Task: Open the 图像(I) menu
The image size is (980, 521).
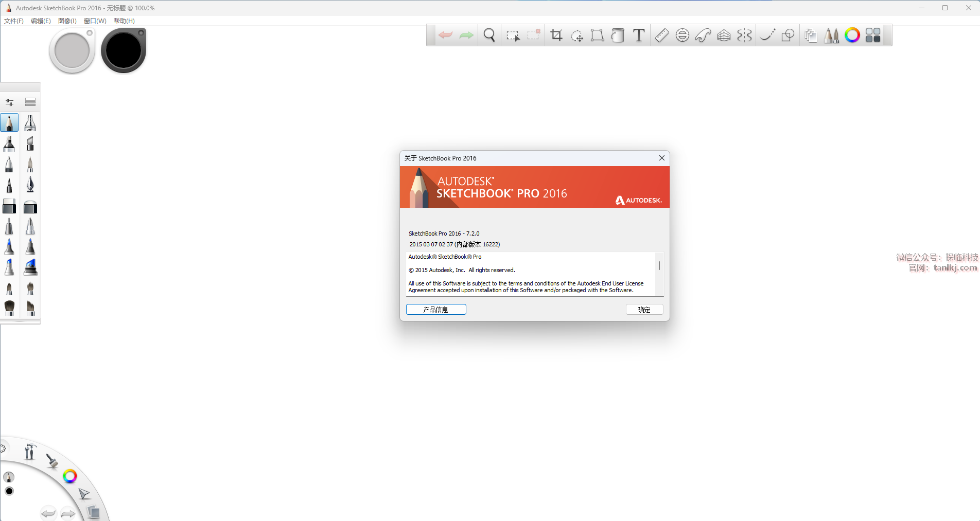Action: coord(67,21)
